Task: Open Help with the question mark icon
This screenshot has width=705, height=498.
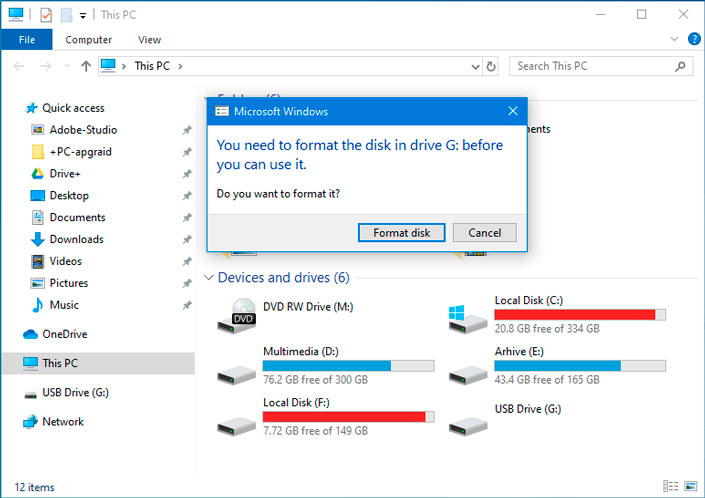Action: click(x=694, y=39)
